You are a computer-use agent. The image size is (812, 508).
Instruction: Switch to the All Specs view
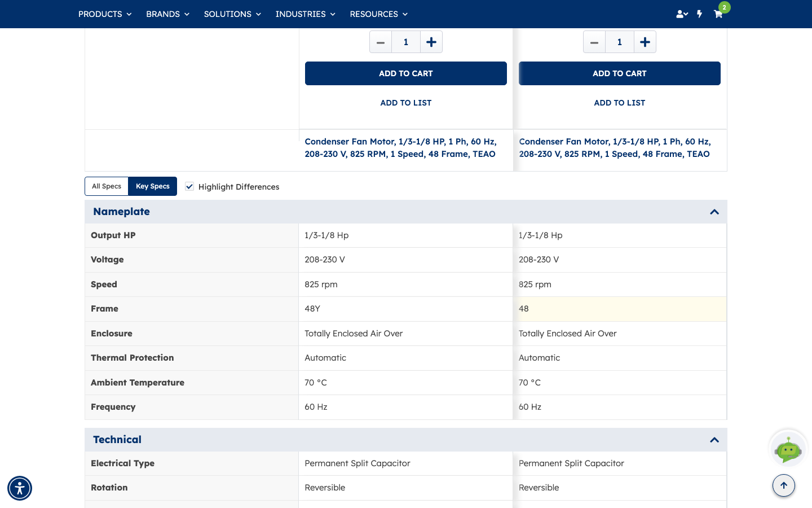pos(107,186)
